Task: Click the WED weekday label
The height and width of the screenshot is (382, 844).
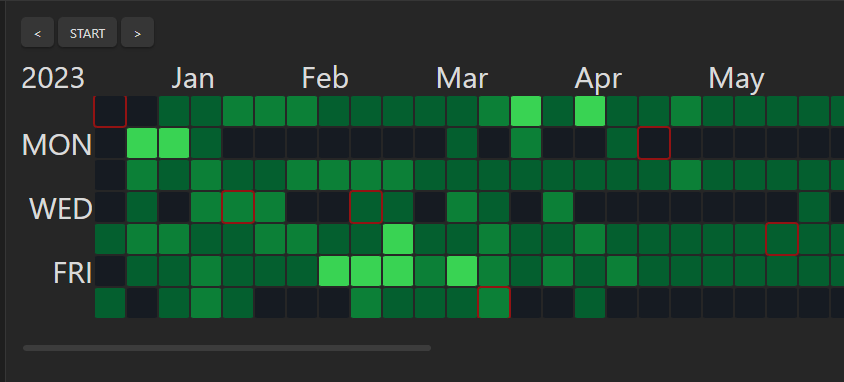Action: pos(60,209)
